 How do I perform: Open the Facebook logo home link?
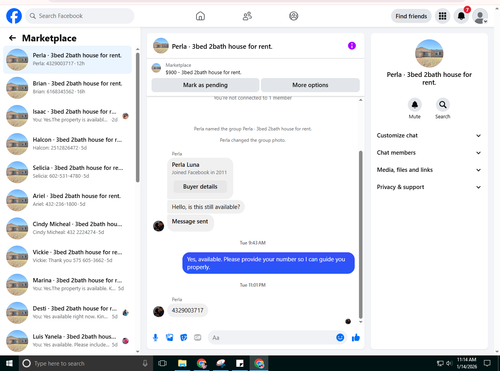(x=14, y=16)
